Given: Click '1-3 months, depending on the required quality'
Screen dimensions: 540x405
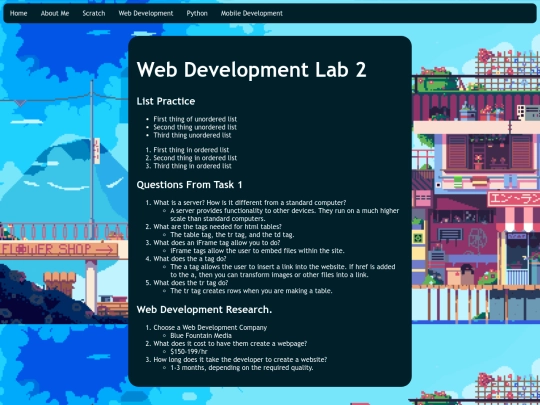Looking at the screenshot, I should [x=242, y=368].
